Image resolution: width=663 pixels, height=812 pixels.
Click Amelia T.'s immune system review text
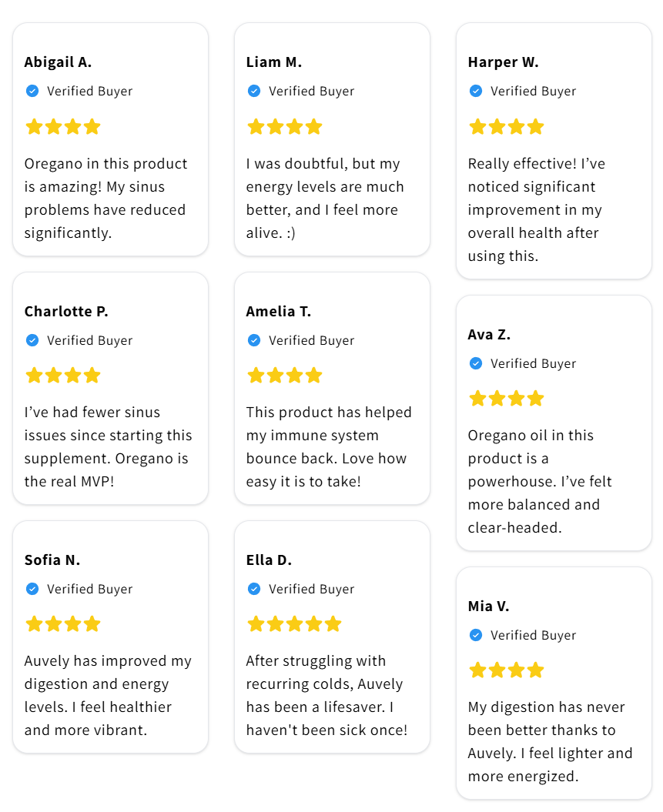click(329, 446)
